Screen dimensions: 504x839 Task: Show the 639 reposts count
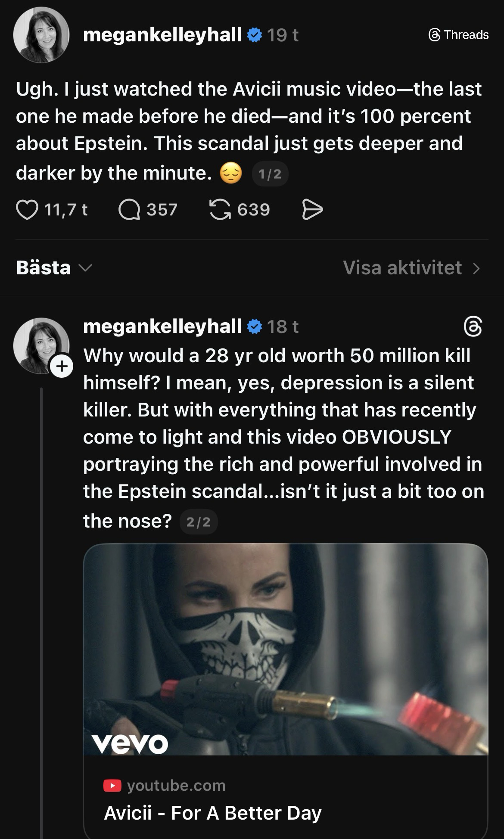pos(253,210)
